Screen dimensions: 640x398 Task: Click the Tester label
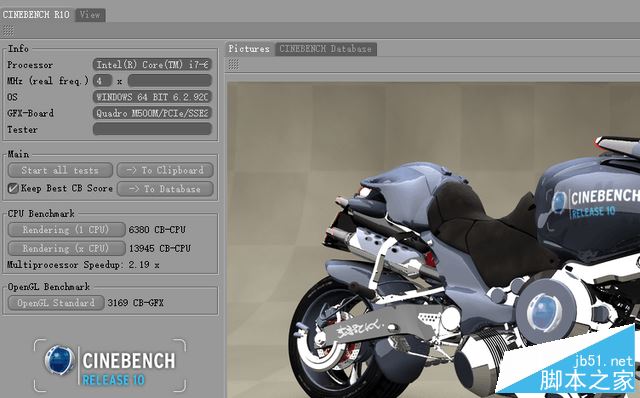coord(22,129)
